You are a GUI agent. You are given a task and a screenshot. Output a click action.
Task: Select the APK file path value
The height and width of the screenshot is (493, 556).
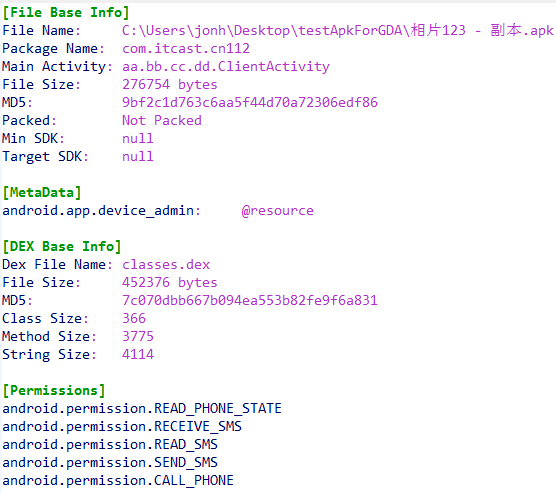pyautogui.click(x=338, y=30)
